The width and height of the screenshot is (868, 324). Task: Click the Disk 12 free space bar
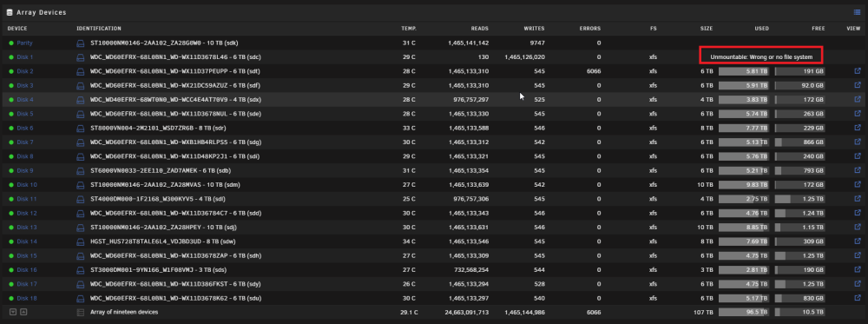pos(800,213)
